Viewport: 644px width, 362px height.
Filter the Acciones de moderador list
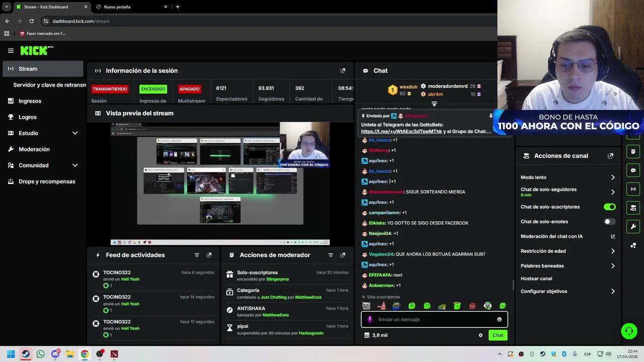tap(331, 255)
